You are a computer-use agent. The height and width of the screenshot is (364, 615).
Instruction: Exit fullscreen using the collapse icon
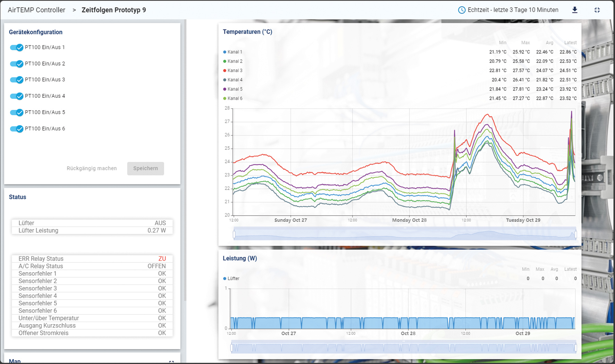pyautogui.click(x=597, y=10)
